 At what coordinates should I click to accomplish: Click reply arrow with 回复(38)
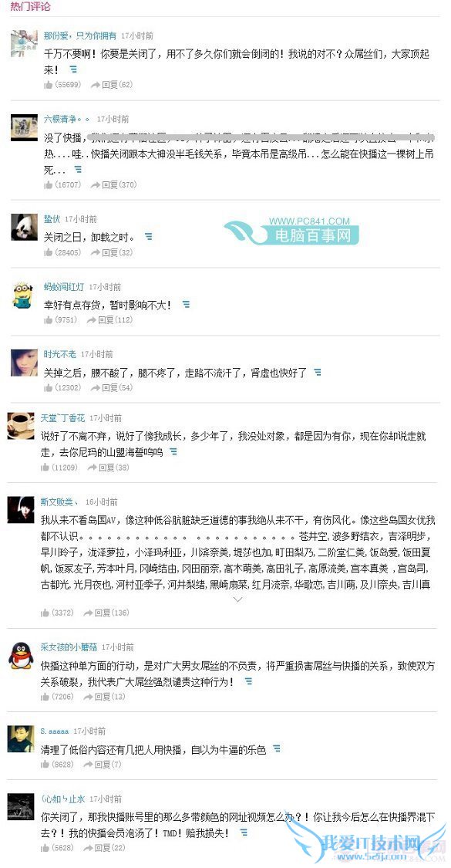pos(109,468)
